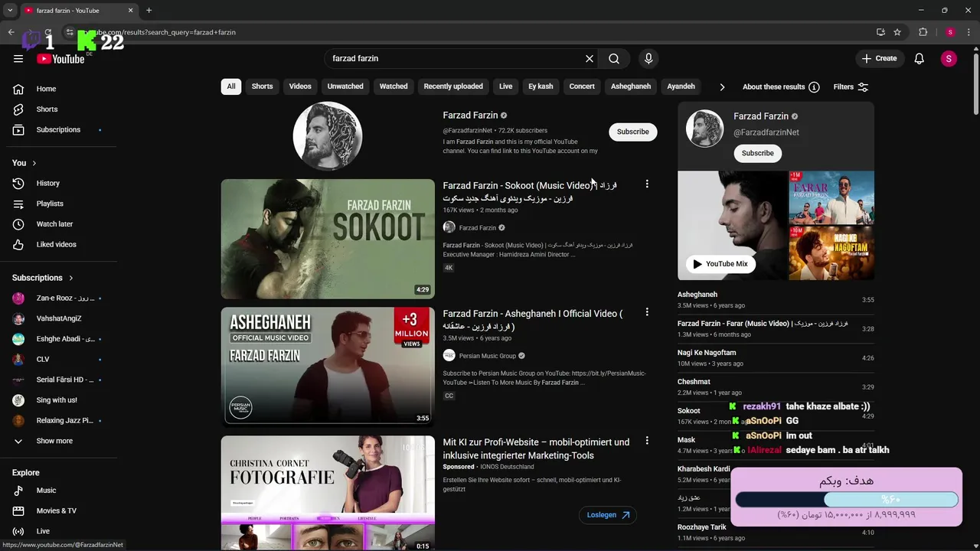Open the tab search dropdown arrow
The image size is (980, 551).
pyautogui.click(x=10, y=11)
